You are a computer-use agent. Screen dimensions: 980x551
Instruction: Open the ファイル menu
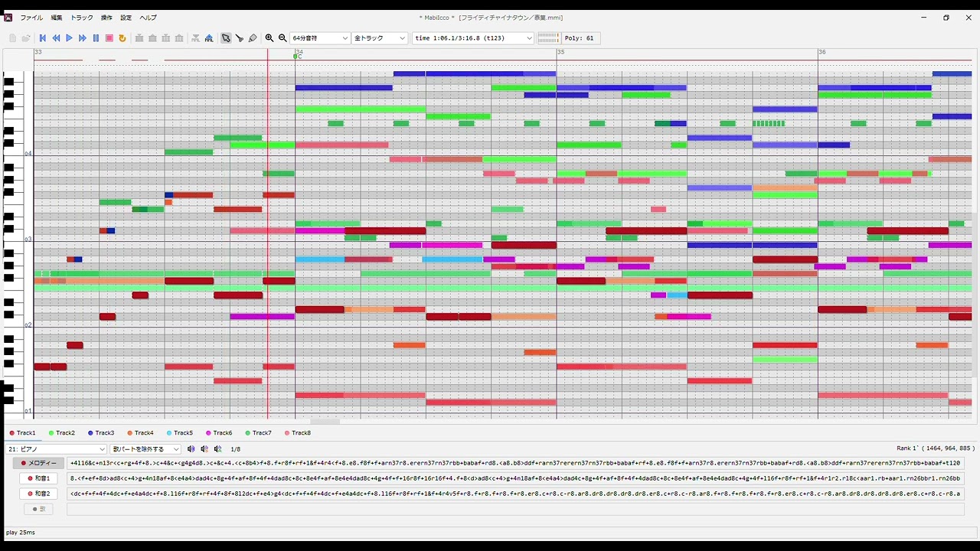pyautogui.click(x=31, y=18)
